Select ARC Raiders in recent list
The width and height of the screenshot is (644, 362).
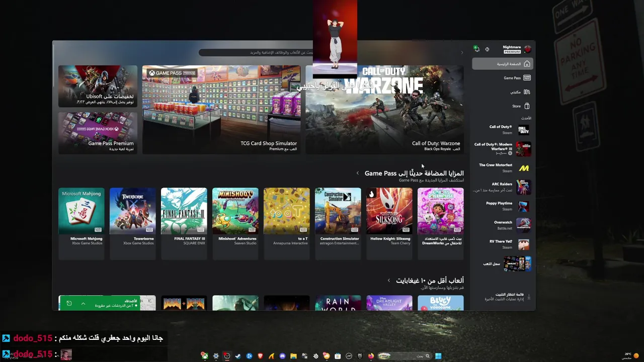(502, 187)
